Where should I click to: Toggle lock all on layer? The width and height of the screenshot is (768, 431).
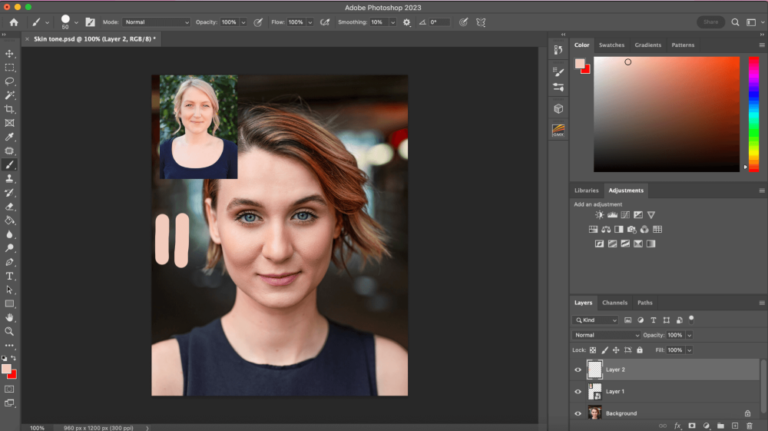(640, 350)
